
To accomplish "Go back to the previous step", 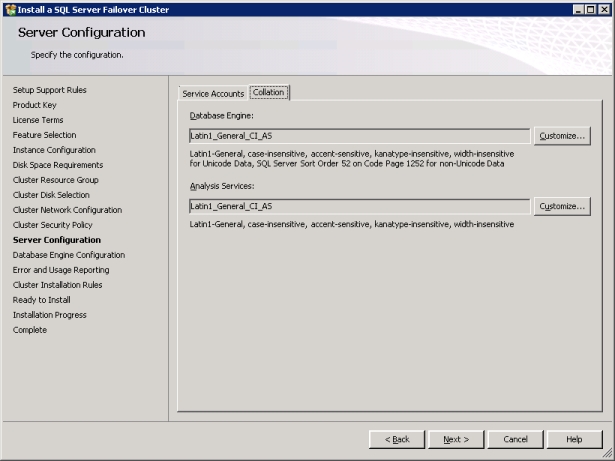I will 397,439.
